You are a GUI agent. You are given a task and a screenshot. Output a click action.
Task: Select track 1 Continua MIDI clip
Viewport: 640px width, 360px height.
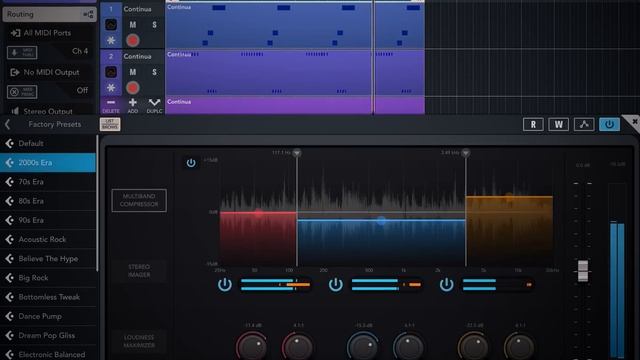point(295,26)
